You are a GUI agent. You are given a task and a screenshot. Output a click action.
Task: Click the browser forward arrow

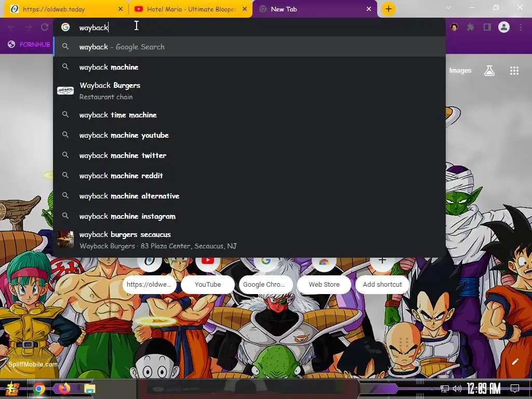point(28,27)
